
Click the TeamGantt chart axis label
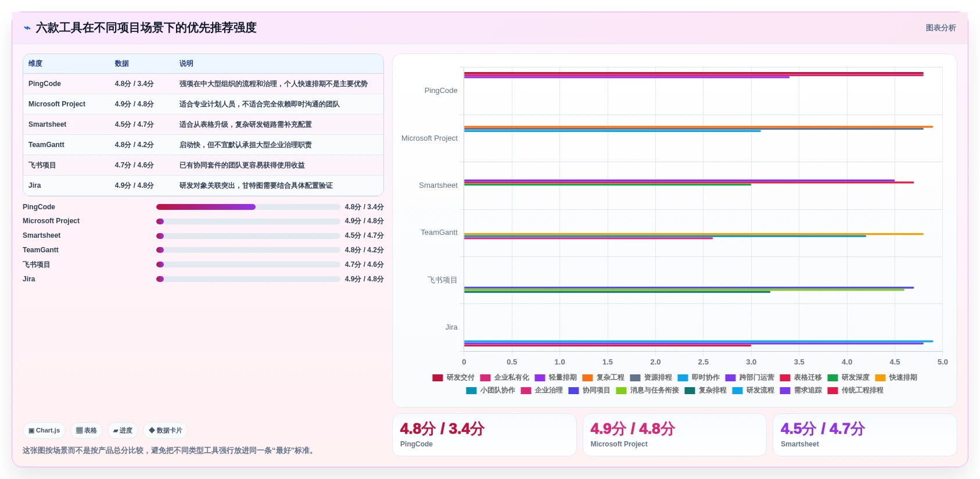[439, 233]
